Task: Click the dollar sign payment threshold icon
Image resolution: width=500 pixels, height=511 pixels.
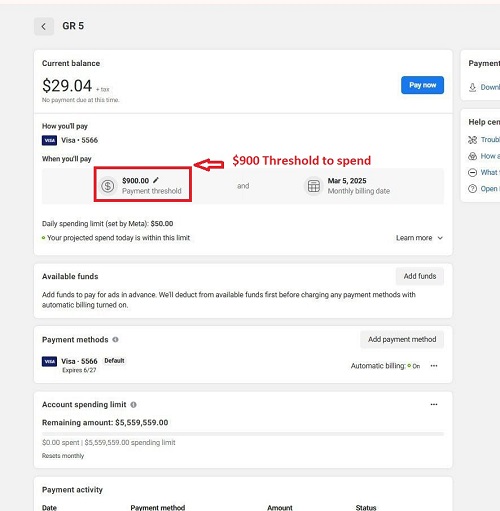Action: pyautogui.click(x=108, y=186)
